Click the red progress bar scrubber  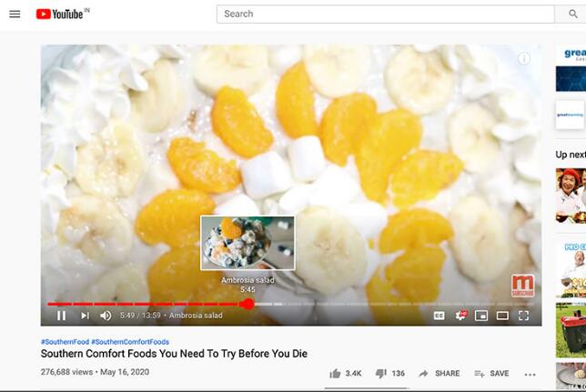click(247, 304)
